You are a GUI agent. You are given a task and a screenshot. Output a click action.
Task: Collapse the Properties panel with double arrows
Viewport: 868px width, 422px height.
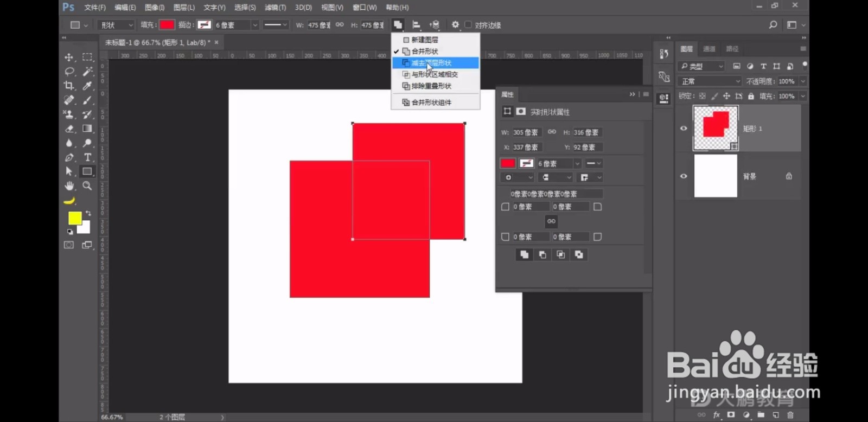coord(632,94)
